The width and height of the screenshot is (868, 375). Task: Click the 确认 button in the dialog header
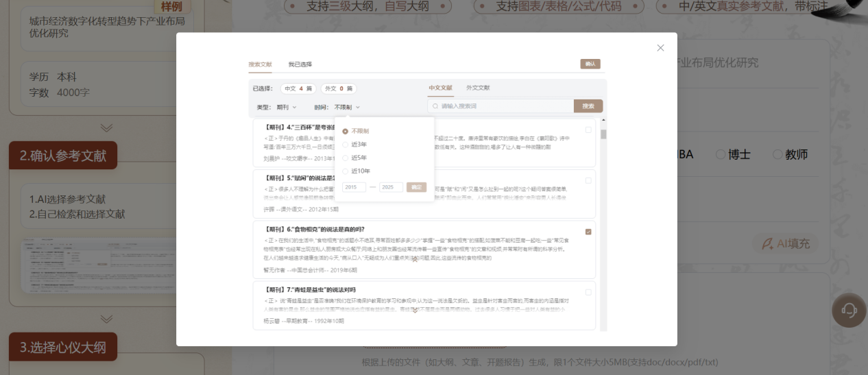(590, 64)
